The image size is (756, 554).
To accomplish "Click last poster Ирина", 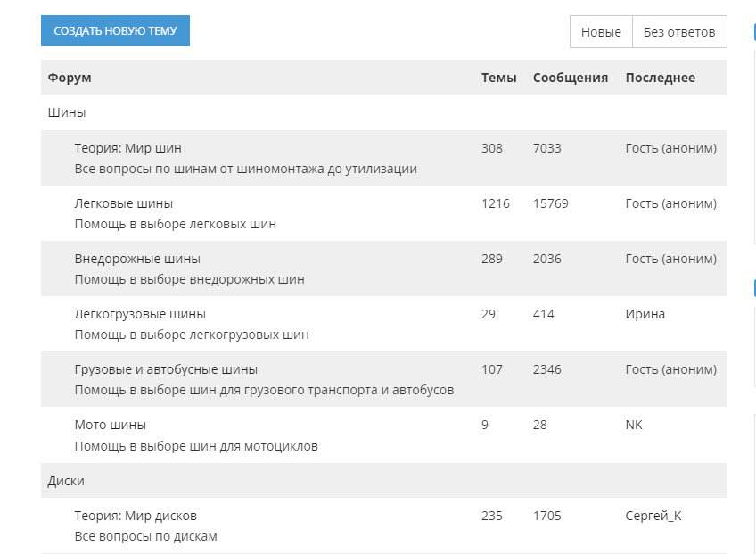I will click(x=645, y=314).
